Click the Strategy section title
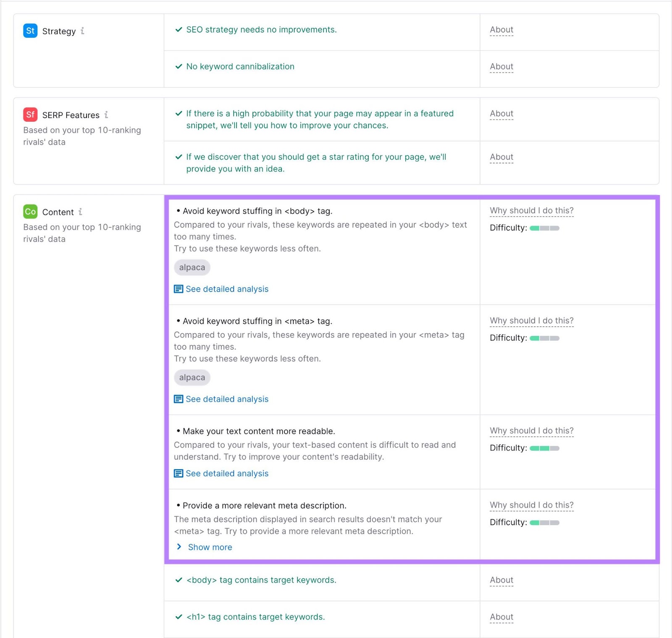672x638 pixels. coord(59,31)
